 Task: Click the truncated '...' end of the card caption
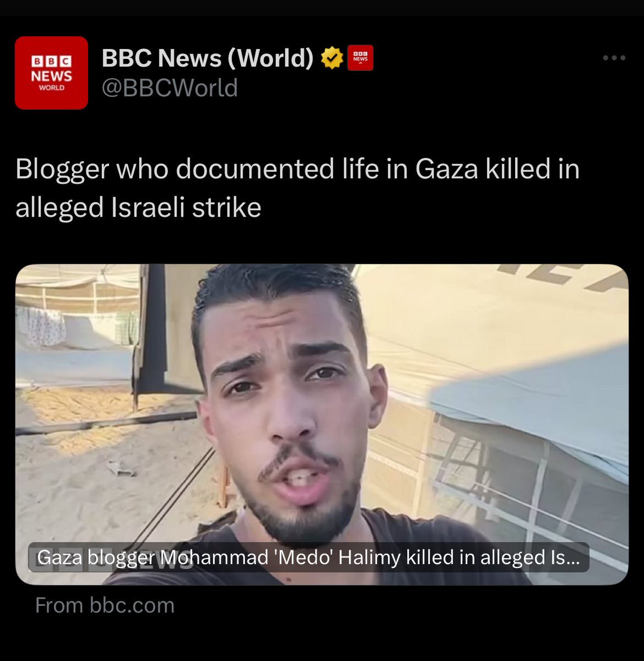click(573, 559)
